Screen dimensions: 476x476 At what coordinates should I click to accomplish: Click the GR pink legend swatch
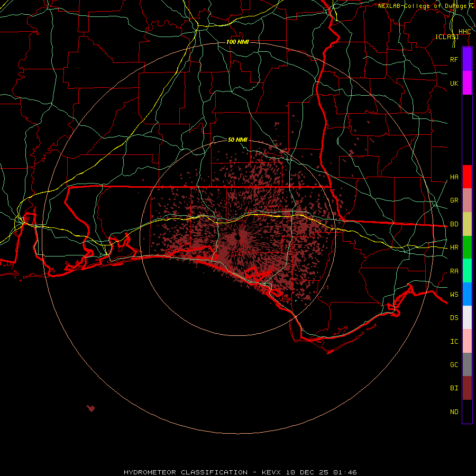(467, 200)
